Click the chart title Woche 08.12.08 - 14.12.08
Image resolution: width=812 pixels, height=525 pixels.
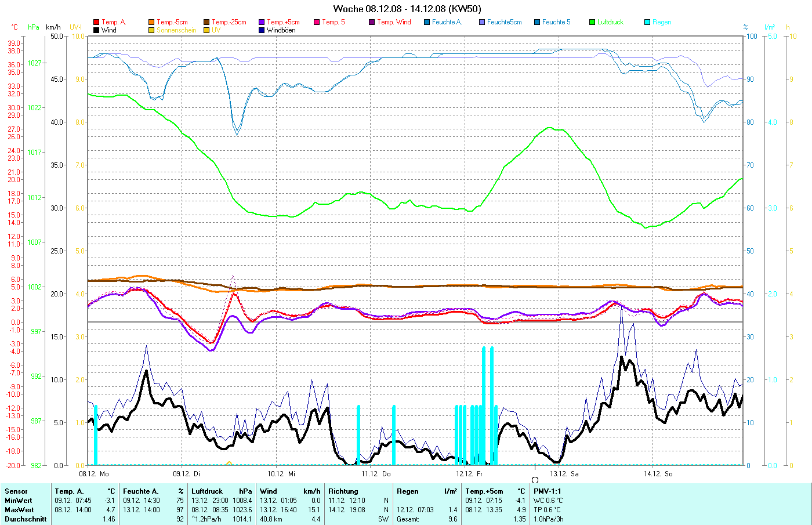click(x=407, y=9)
